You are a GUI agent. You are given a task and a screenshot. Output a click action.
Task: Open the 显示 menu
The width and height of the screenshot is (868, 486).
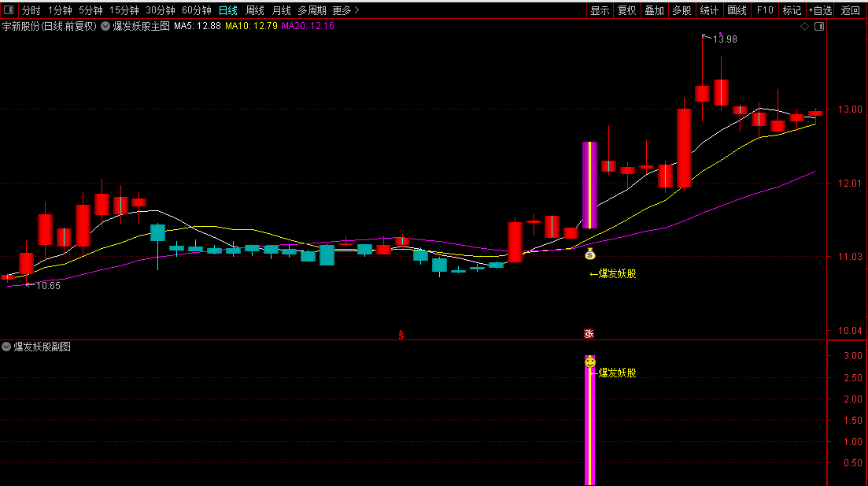[600, 10]
